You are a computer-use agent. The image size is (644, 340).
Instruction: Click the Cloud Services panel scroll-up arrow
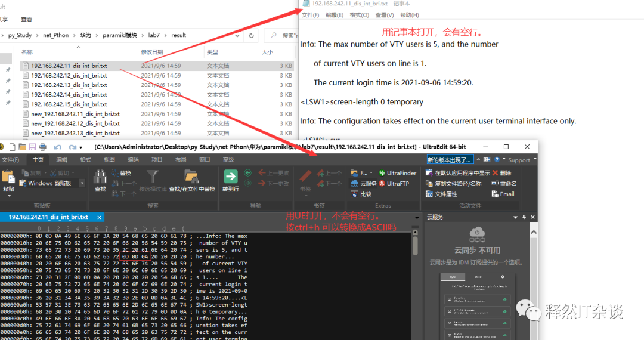(x=534, y=233)
